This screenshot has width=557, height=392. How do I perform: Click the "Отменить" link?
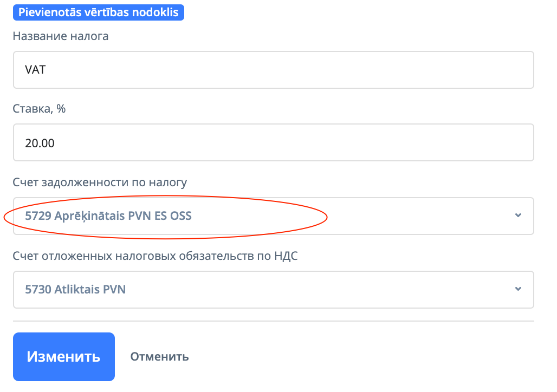point(159,357)
